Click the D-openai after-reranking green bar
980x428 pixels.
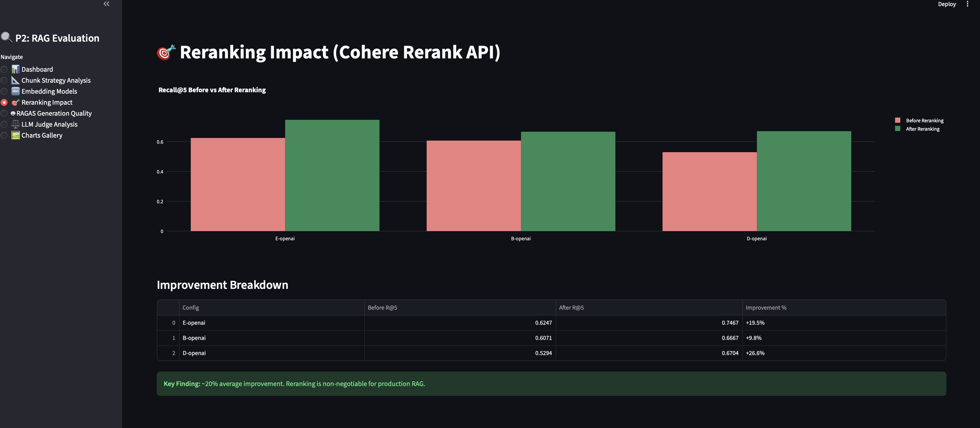[x=804, y=181]
